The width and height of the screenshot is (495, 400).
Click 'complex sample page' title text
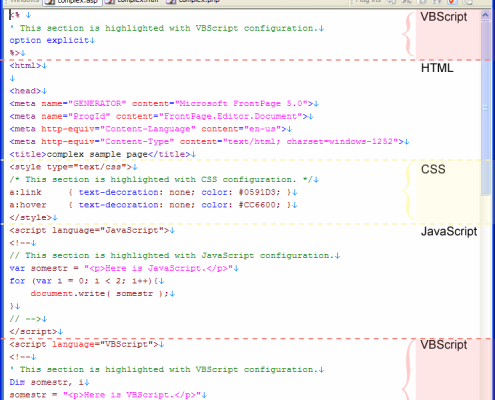point(97,154)
